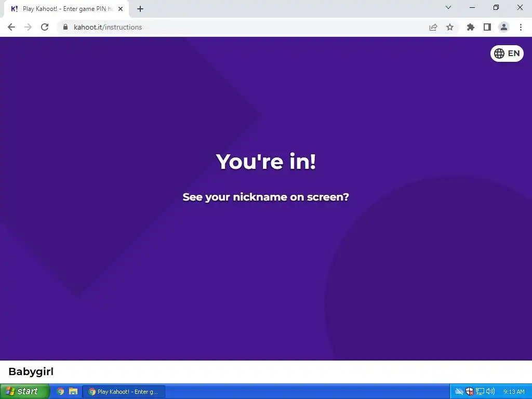Click the browser forward arrow

(x=28, y=27)
